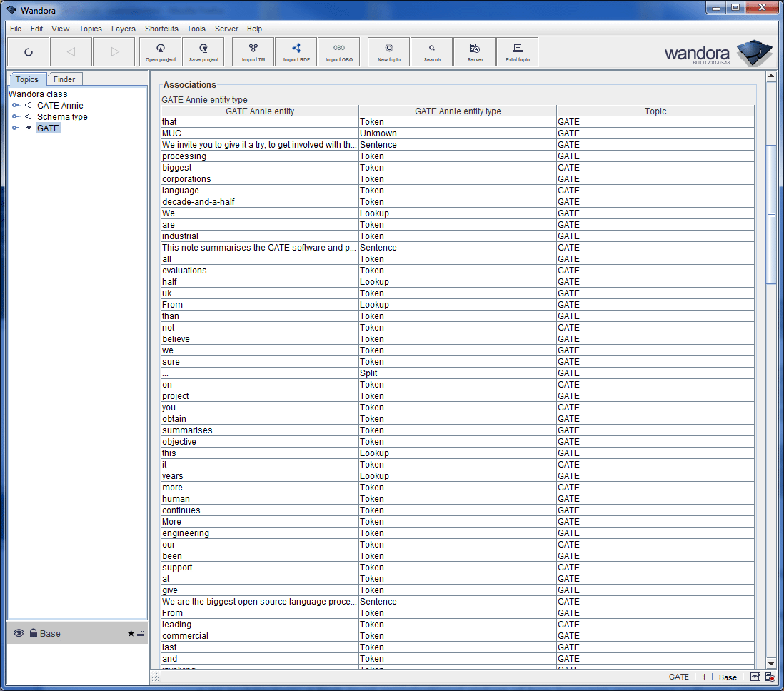Toggle the star marker on Base layer
Viewport: 784px width, 691px height.
pos(131,633)
